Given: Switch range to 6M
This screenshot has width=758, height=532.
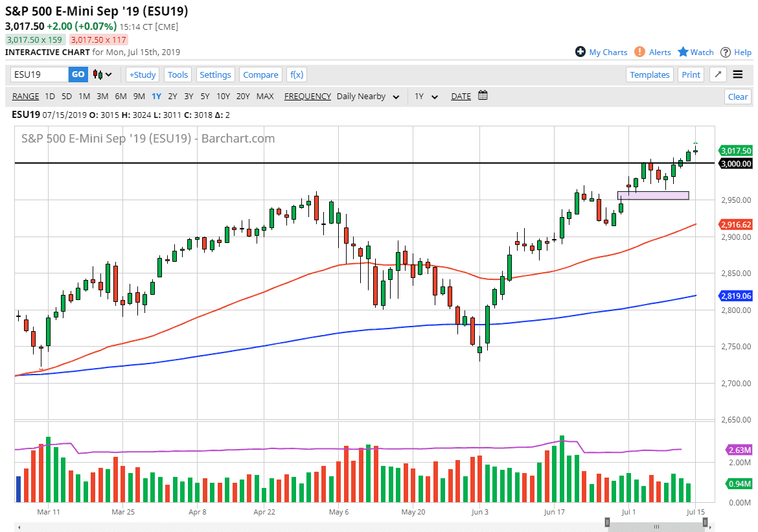Looking at the screenshot, I should pyautogui.click(x=120, y=96).
